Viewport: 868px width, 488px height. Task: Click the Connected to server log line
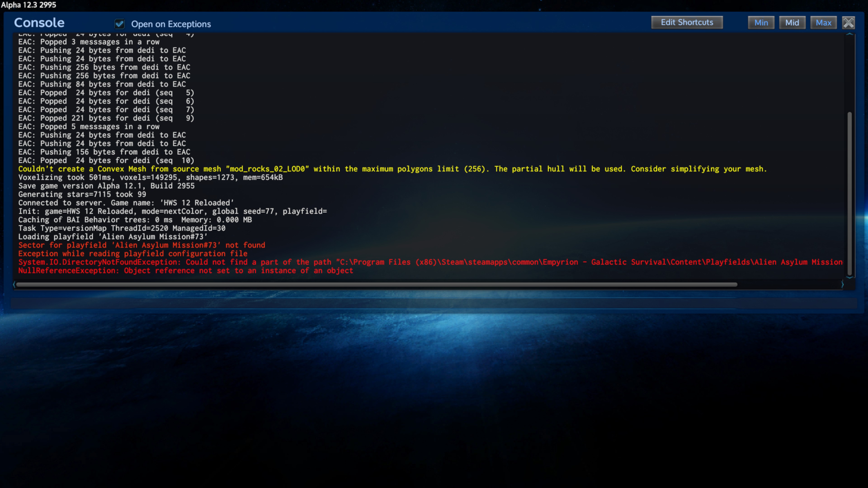[126, 203]
